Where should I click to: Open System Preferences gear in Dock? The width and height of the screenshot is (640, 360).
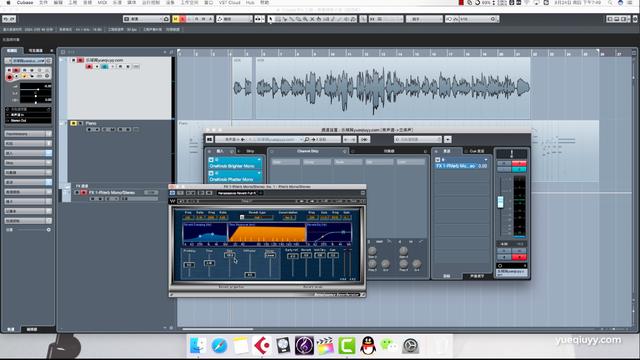[x=410, y=346]
